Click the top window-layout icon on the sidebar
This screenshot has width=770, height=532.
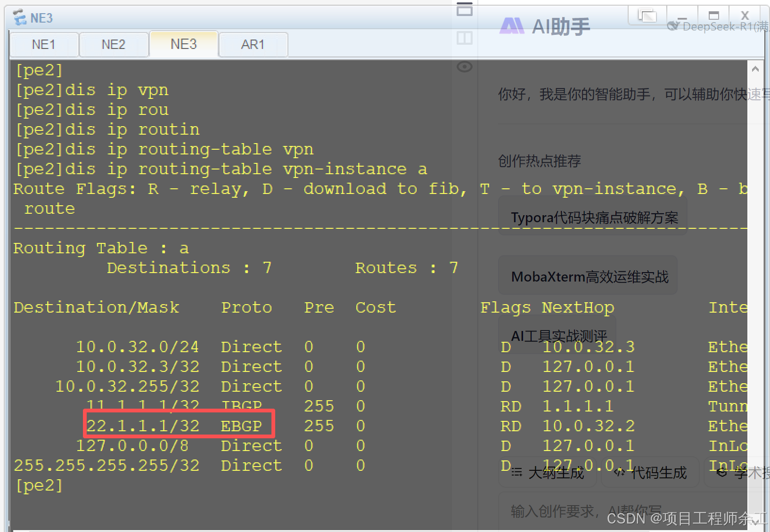point(465,9)
